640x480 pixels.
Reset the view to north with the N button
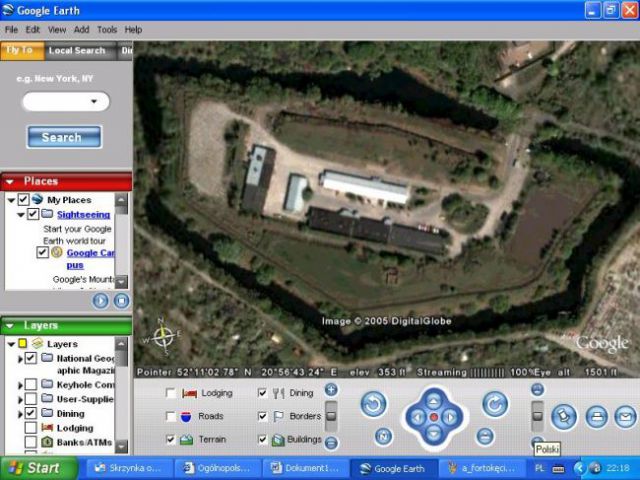tap(383, 436)
